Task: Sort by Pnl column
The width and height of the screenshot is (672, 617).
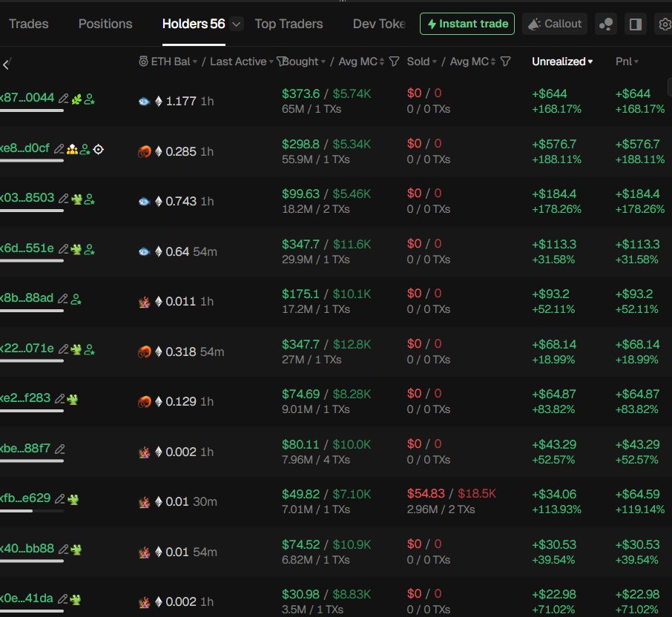Action: tap(627, 62)
